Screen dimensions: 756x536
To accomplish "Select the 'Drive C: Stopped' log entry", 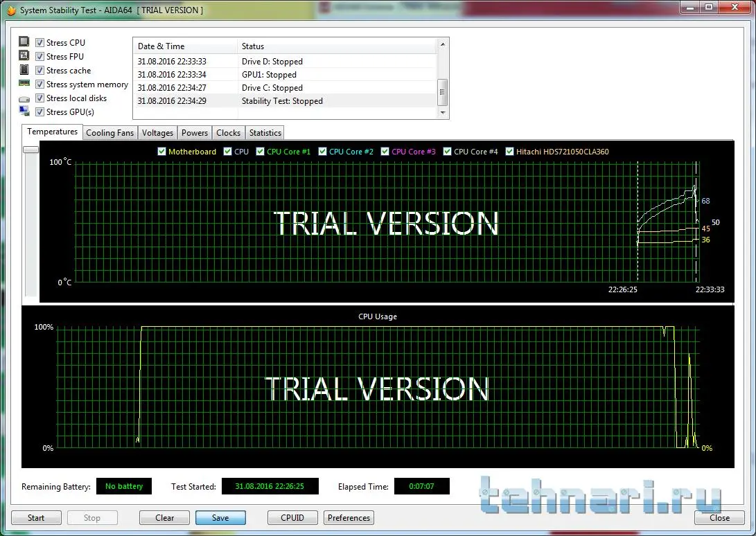I will [x=285, y=87].
